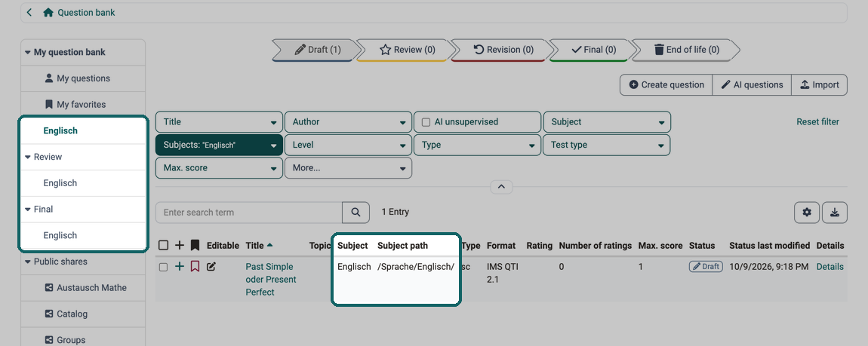The height and width of the screenshot is (346, 868).
Task: Open Past Simple oder Present Perfect question
Action: pyautogui.click(x=271, y=280)
